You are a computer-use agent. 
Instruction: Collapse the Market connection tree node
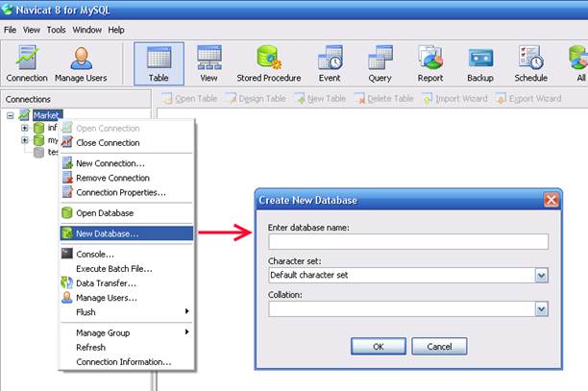click(11, 115)
